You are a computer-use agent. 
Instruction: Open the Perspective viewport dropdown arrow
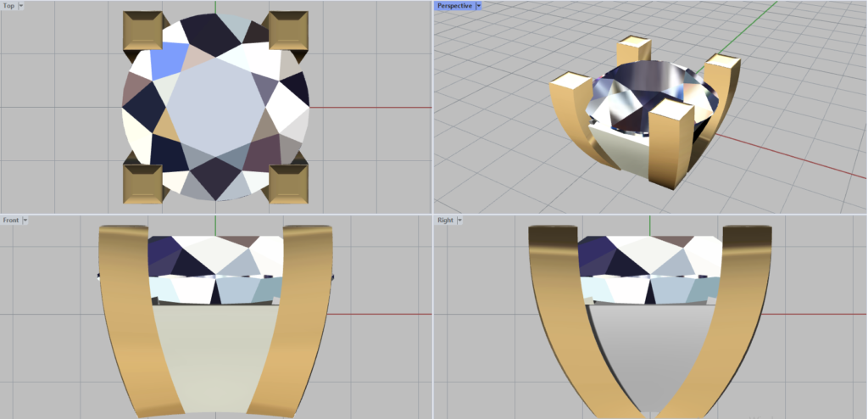pos(478,5)
